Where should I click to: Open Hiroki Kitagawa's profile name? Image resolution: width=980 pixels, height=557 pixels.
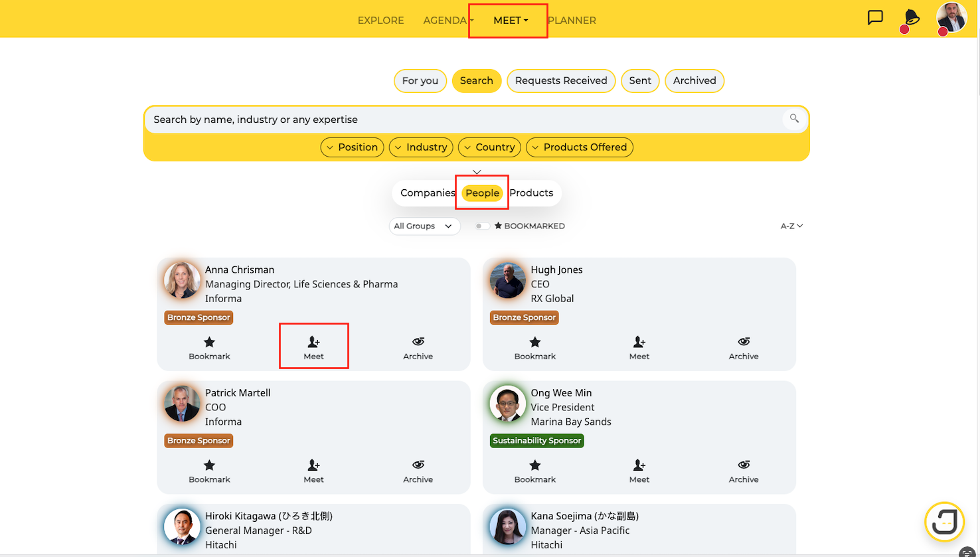[x=269, y=516]
